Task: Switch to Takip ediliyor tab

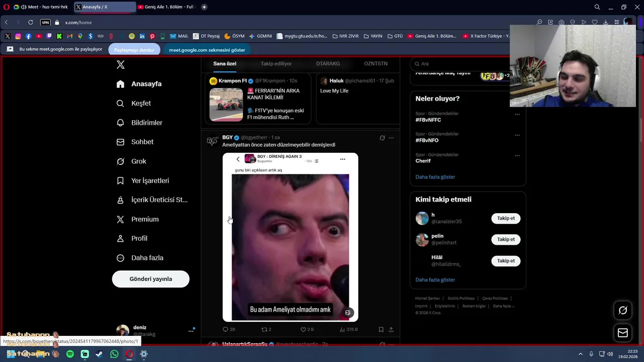Action: (x=276, y=64)
